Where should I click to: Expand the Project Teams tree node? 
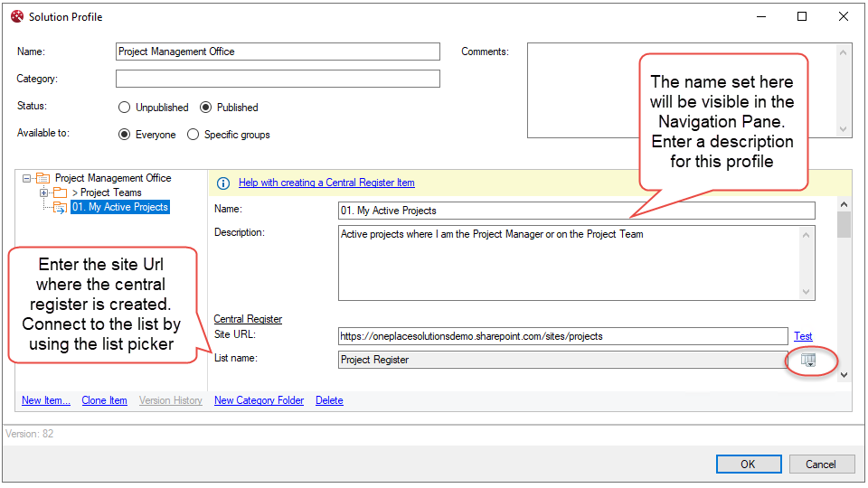(43, 193)
